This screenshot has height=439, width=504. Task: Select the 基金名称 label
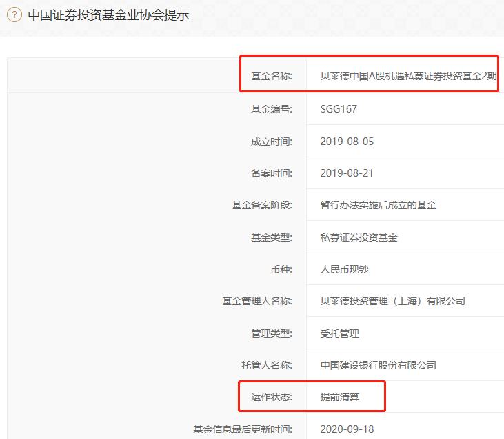point(272,76)
